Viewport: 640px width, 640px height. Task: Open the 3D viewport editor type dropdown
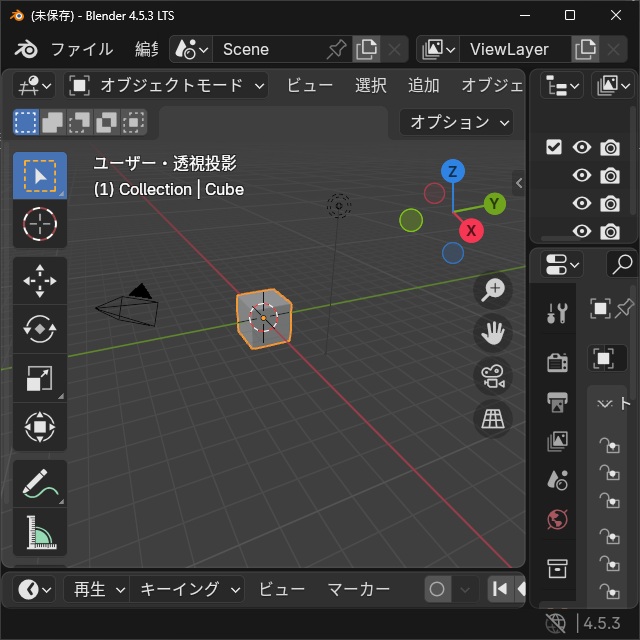click(34, 85)
